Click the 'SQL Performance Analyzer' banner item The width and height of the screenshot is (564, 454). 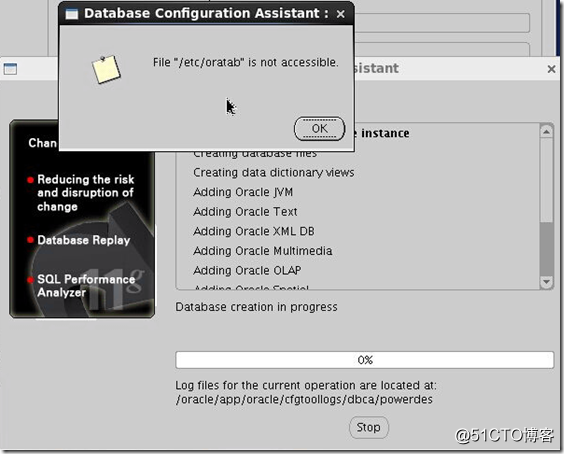click(x=86, y=286)
